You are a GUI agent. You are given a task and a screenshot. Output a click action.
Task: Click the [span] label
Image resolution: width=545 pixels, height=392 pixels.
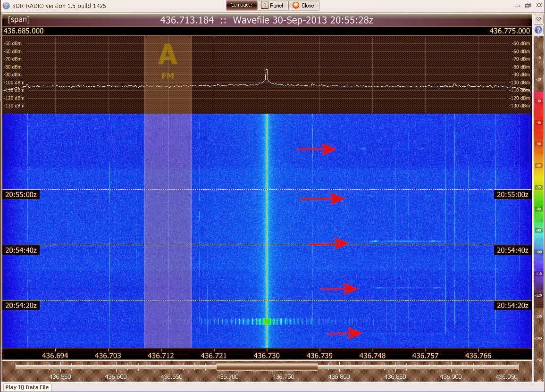click(x=18, y=19)
